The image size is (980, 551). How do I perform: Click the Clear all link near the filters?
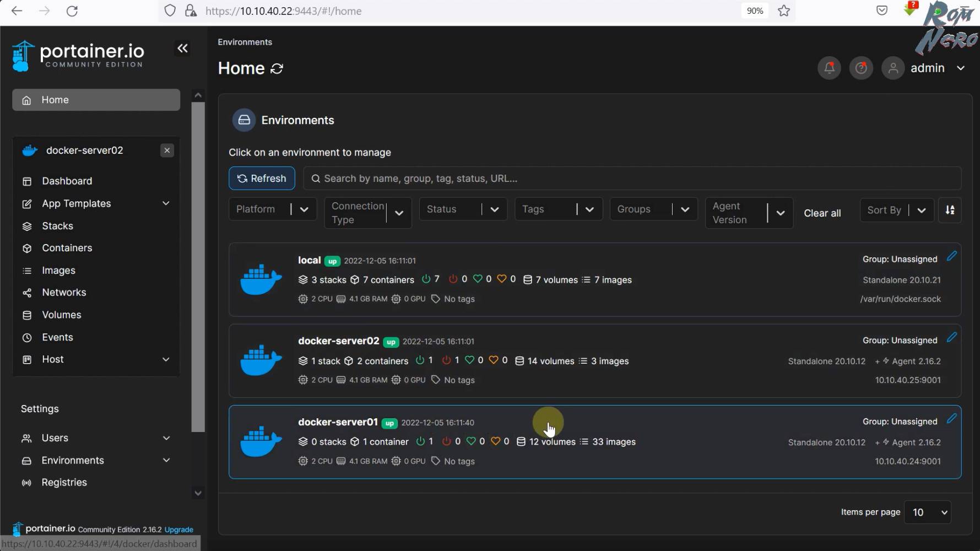(x=822, y=213)
